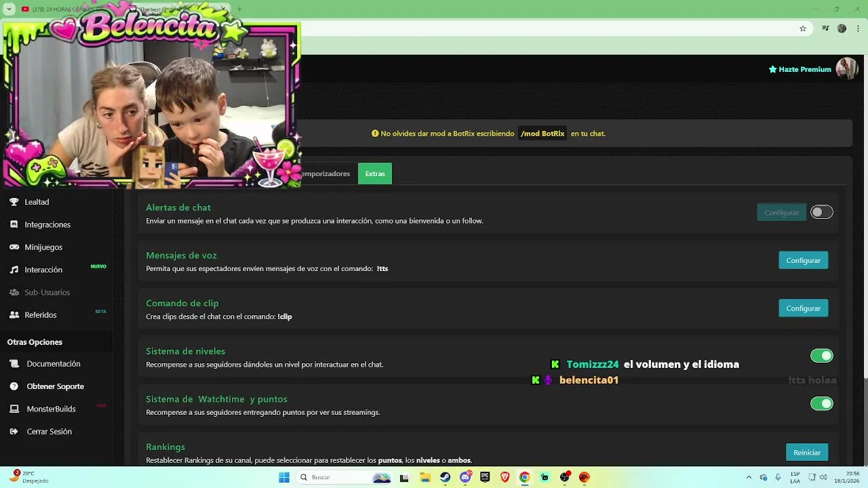This screenshot has width=868, height=488.
Task: Open the weather widget on taskbar
Action: (x=28, y=477)
